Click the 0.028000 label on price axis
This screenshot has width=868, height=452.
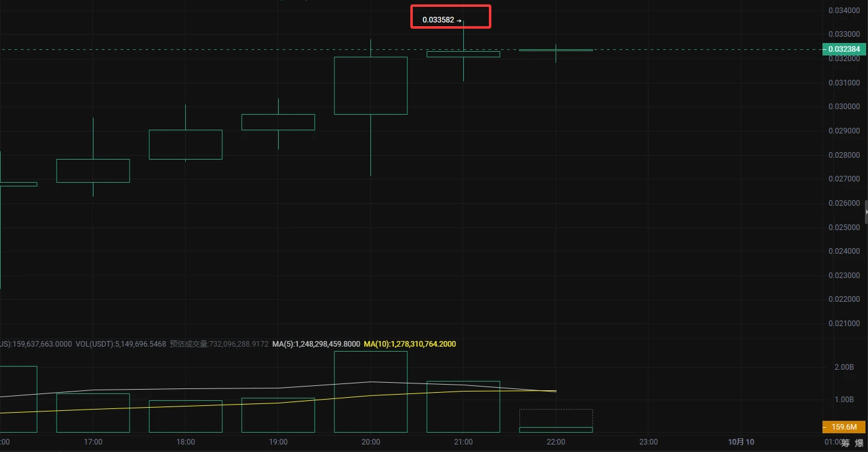pyautogui.click(x=843, y=155)
